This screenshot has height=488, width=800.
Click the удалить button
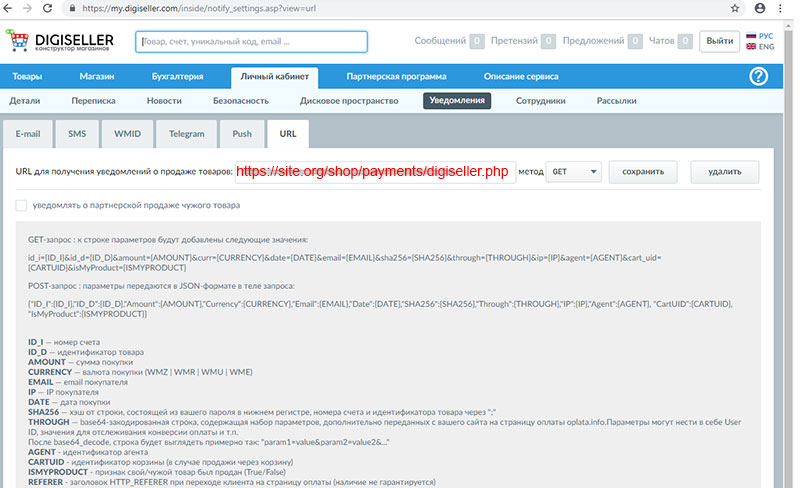[x=723, y=172]
